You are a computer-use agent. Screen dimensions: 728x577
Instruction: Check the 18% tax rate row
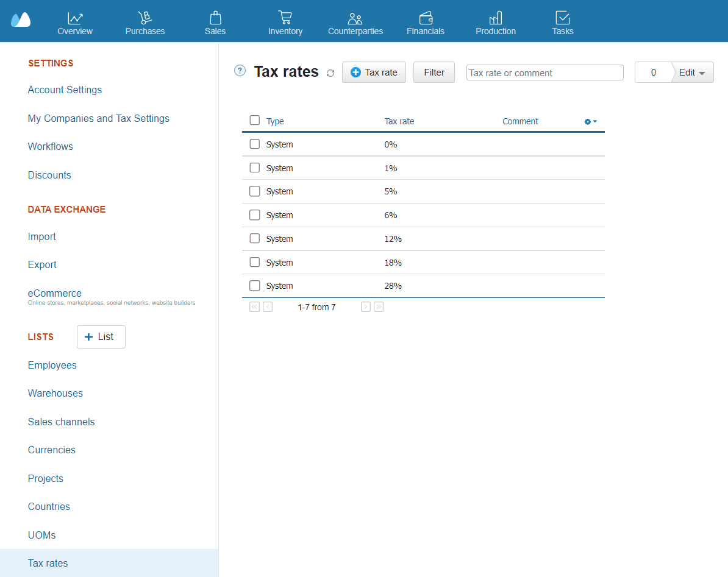click(x=255, y=263)
